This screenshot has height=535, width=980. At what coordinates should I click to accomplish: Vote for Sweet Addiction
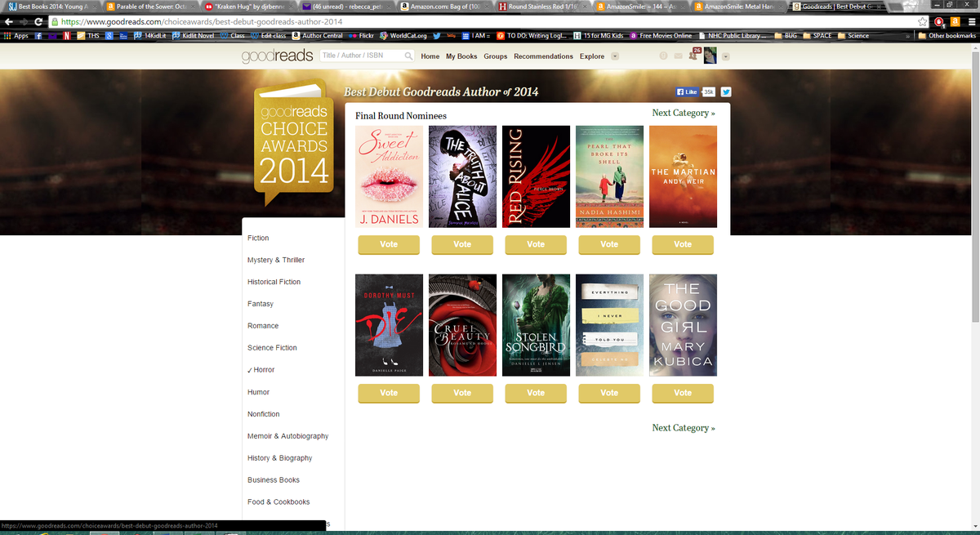click(389, 244)
